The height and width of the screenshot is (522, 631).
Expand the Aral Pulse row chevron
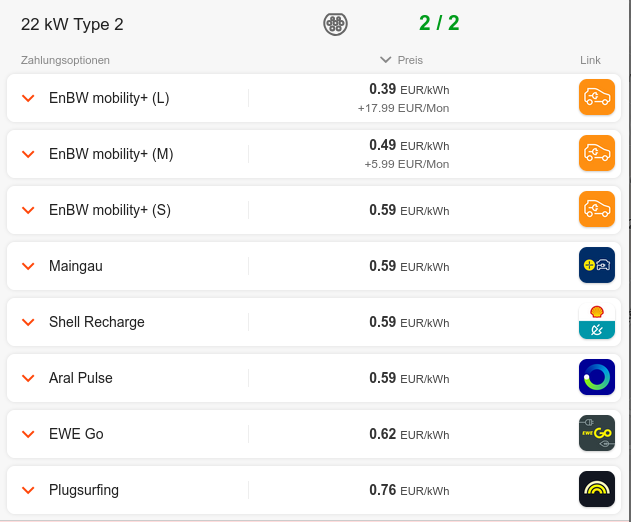28,378
